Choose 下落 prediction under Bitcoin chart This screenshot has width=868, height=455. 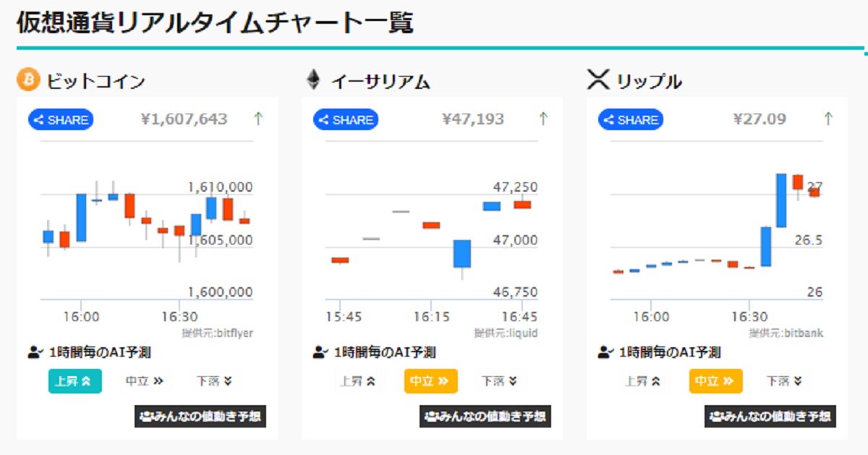click(x=215, y=381)
